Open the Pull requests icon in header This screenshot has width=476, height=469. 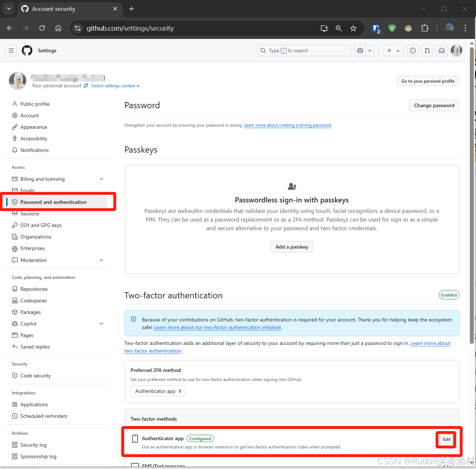tap(427, 51)
